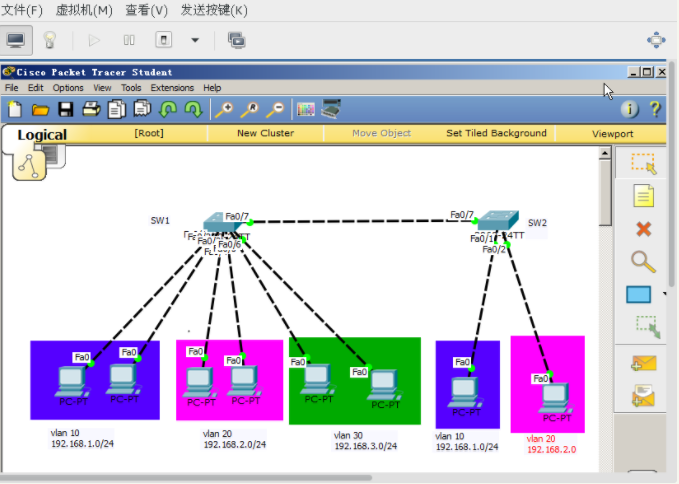Click the VMware power stop button
This screenshot has width=679, height=484.
(164, 40)
